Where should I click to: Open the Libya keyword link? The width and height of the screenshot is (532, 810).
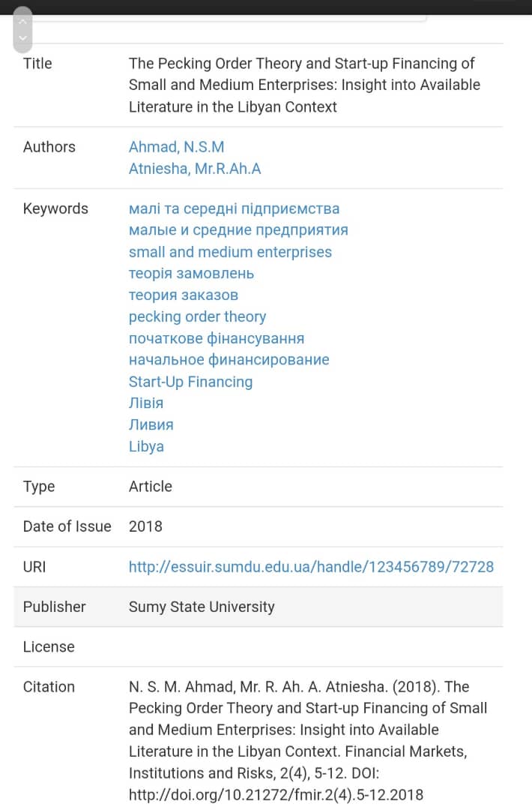coord(146,446)
